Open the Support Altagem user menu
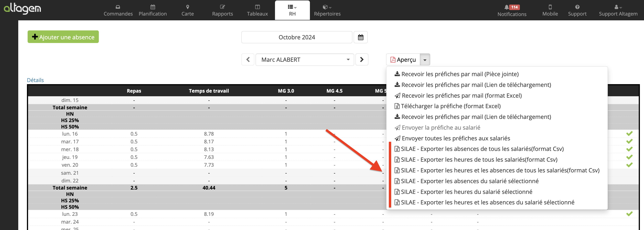The width and height of the screenshot is (644, 230). tap(618, 10)
